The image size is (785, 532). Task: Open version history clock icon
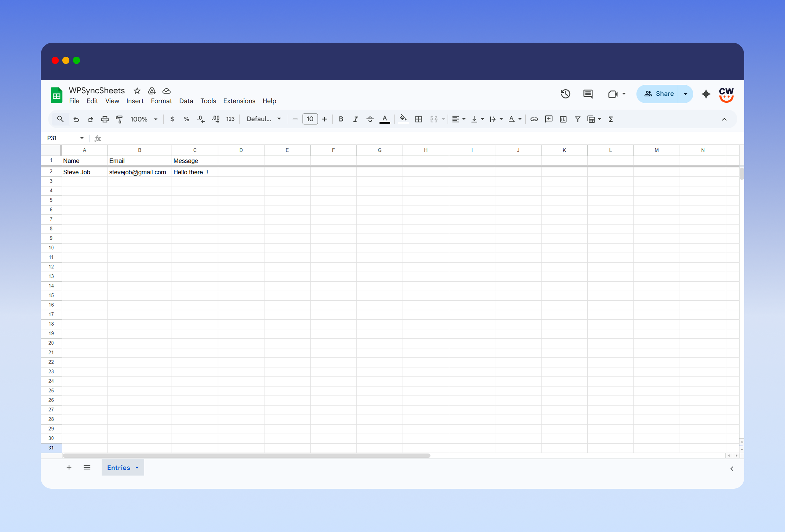(x=566, y=94)
